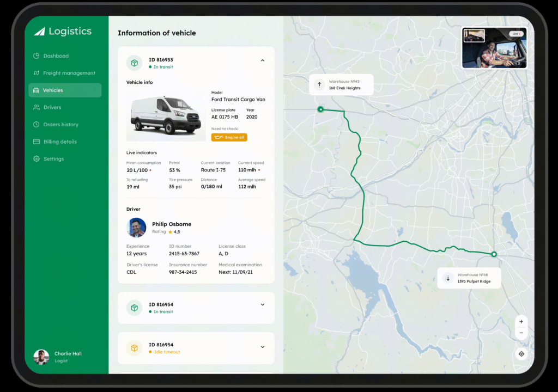
Task: Click the Orders history clock icon
Action: point(37,125)
